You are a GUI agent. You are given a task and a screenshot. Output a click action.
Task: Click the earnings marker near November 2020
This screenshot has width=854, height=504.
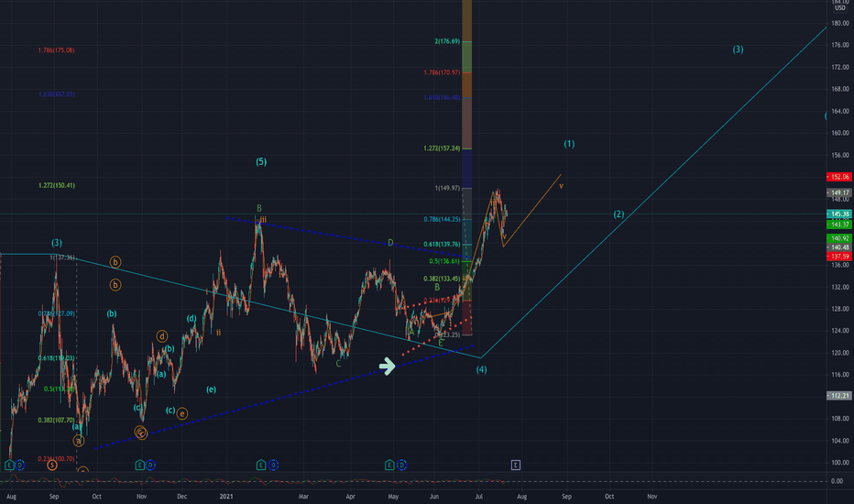tap(140, 465)
